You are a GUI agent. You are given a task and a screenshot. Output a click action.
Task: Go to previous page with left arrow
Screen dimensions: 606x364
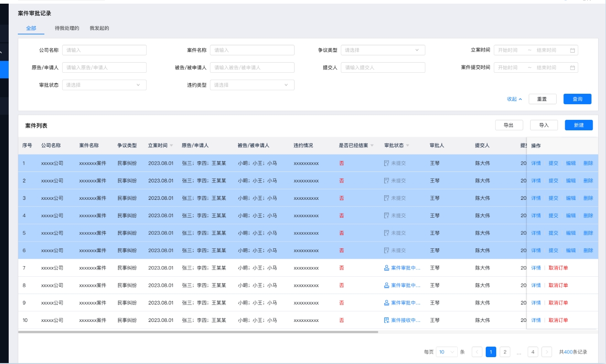coord(477,352)
